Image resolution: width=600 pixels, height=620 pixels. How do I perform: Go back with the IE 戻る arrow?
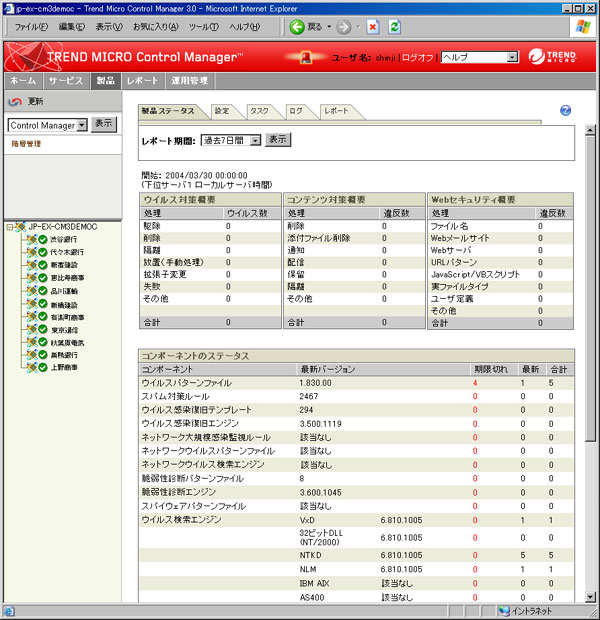(297, 27)
